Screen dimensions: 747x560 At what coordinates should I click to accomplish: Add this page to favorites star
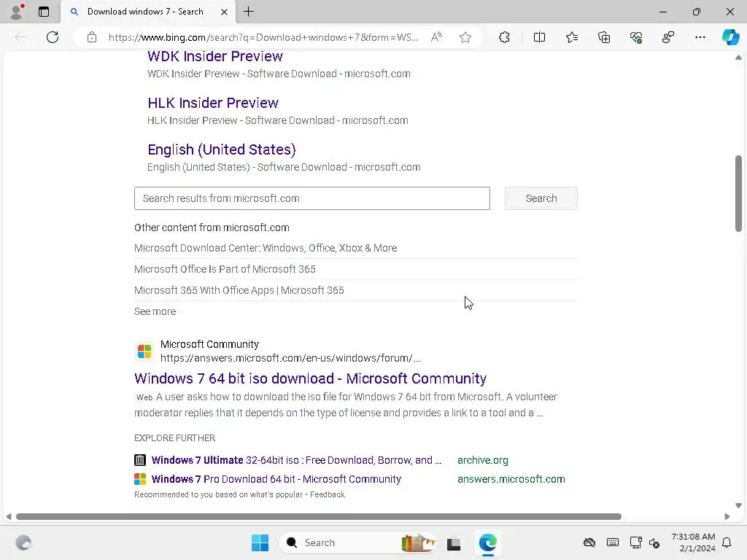465,37
